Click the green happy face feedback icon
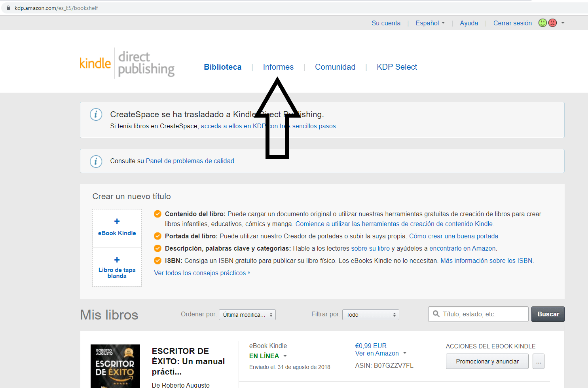588x388 pixels. [542, 23]
